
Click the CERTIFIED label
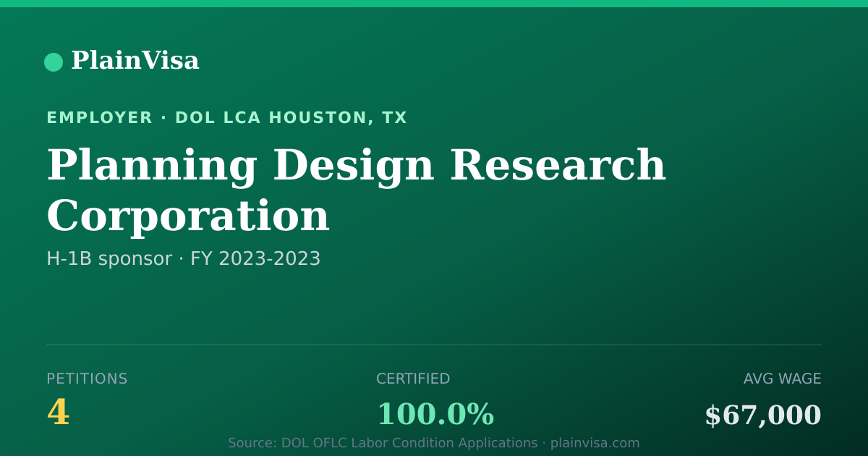(413, 379)
